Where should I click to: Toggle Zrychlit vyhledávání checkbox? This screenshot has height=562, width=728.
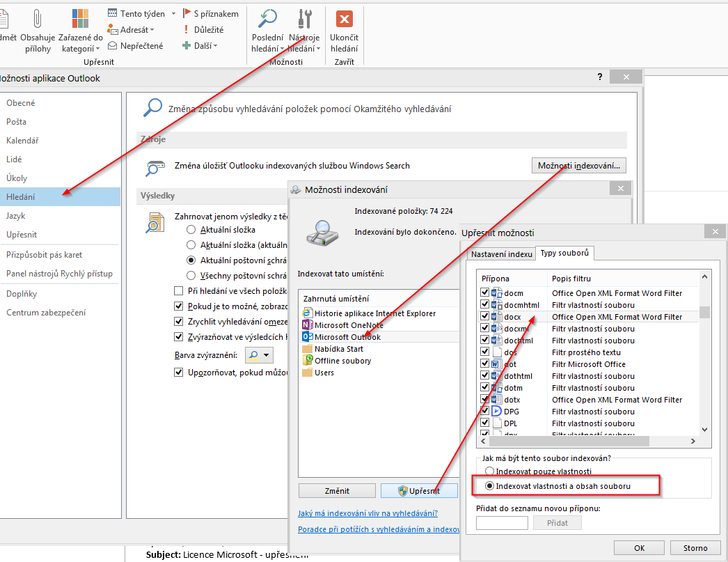(x=178, y=322)
